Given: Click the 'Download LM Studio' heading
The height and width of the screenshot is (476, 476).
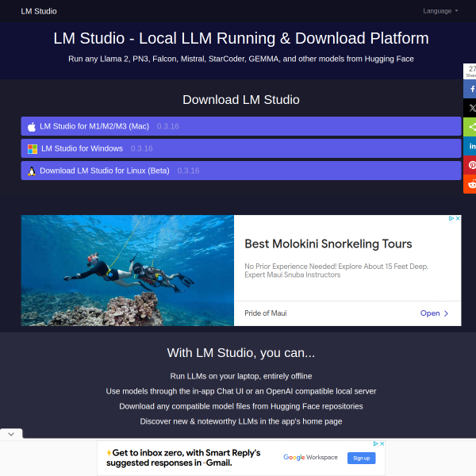Looking at the screenshot, I should pos(241,100).
